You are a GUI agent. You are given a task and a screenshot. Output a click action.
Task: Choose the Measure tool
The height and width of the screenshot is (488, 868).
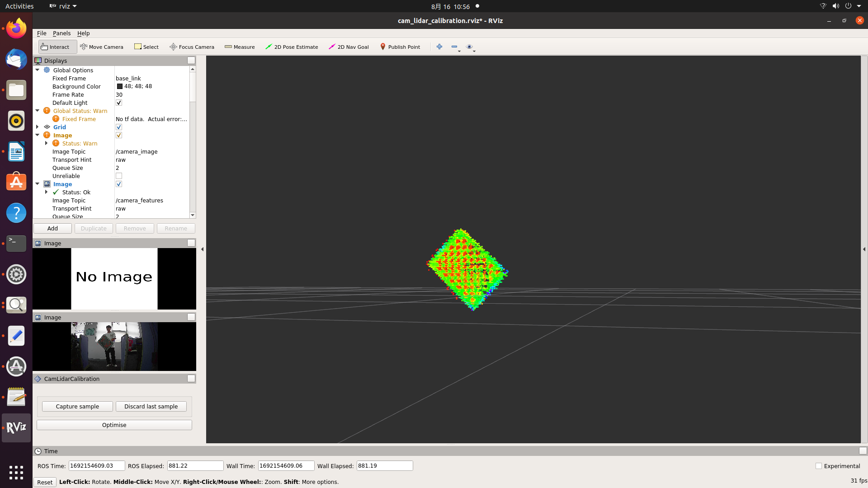[240, 47]
